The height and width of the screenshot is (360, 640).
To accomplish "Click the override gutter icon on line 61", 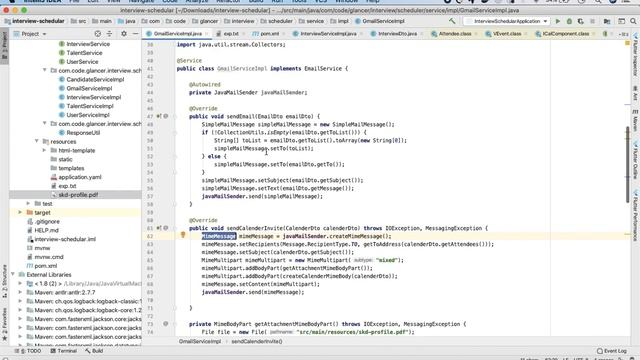I will 159,228.
